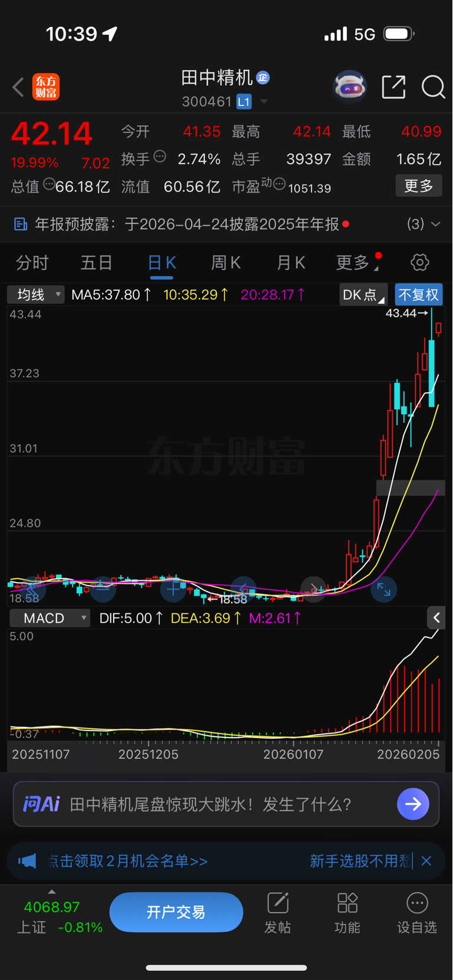Open the 新手选股不用愁 link
453x980 pixels.
(359, 861)
